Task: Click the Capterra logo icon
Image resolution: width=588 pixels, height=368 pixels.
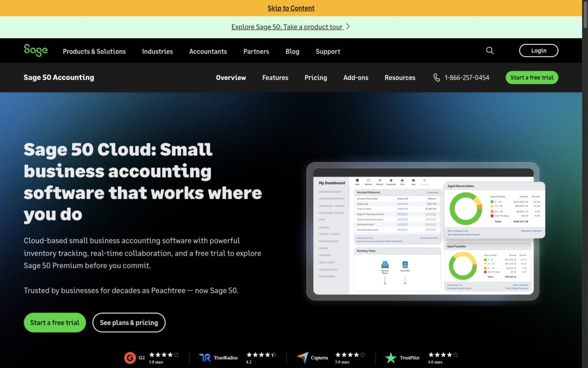Action: point(303,357)
